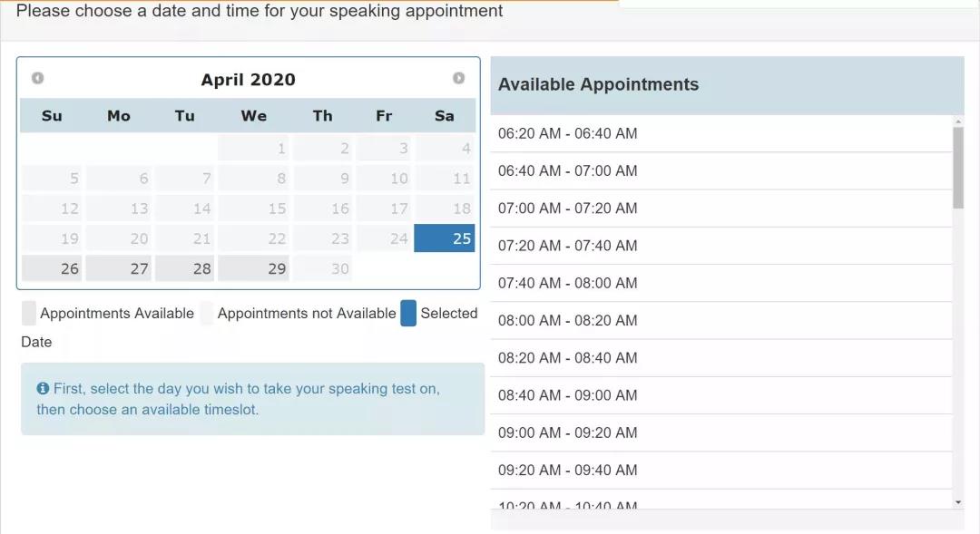
Task: Choose the 08:00 AM - 08:20 AM slot
Action: 568,320
